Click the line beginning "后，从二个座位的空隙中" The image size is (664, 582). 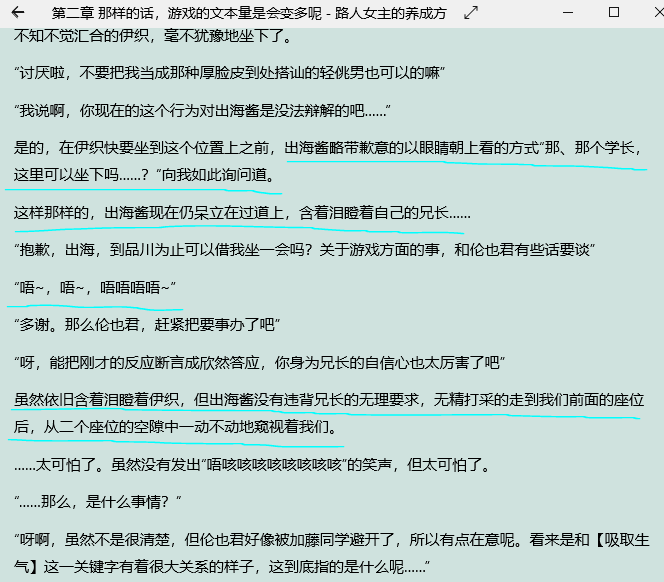tap(175, 427)
